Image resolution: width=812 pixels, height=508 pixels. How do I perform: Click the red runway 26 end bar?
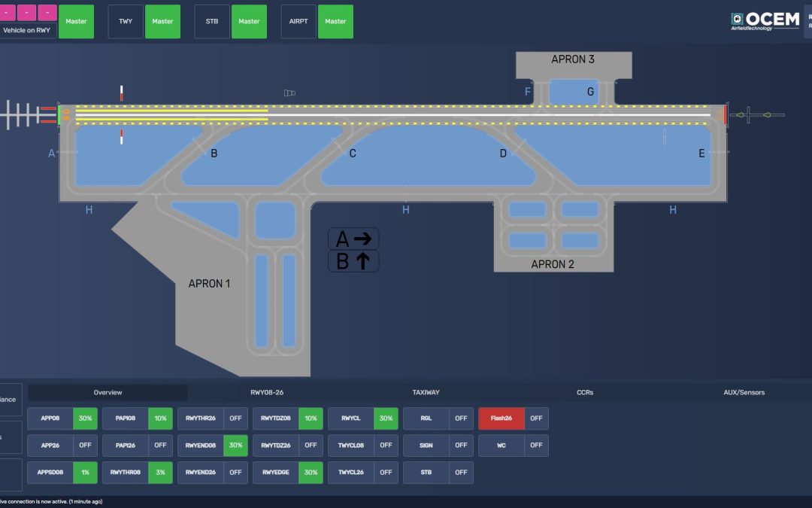[726, 115]
